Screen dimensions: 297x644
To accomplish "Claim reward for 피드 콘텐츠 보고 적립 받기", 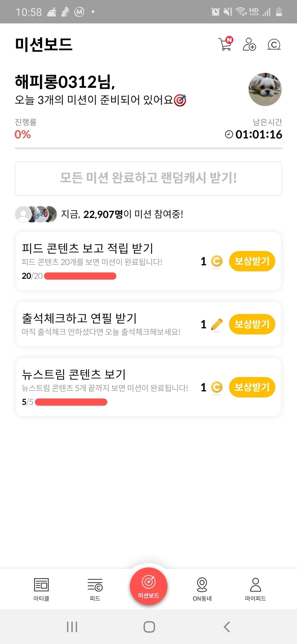I will point(252,261).
